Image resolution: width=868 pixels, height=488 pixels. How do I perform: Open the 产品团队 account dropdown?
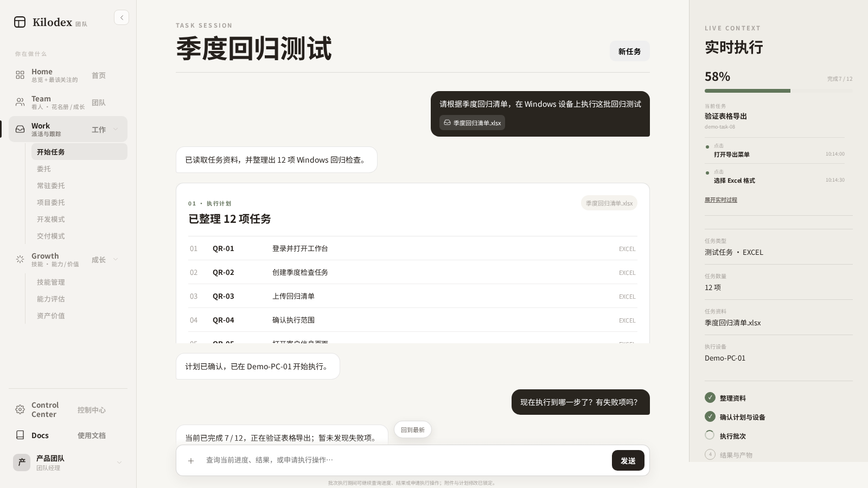119,463
